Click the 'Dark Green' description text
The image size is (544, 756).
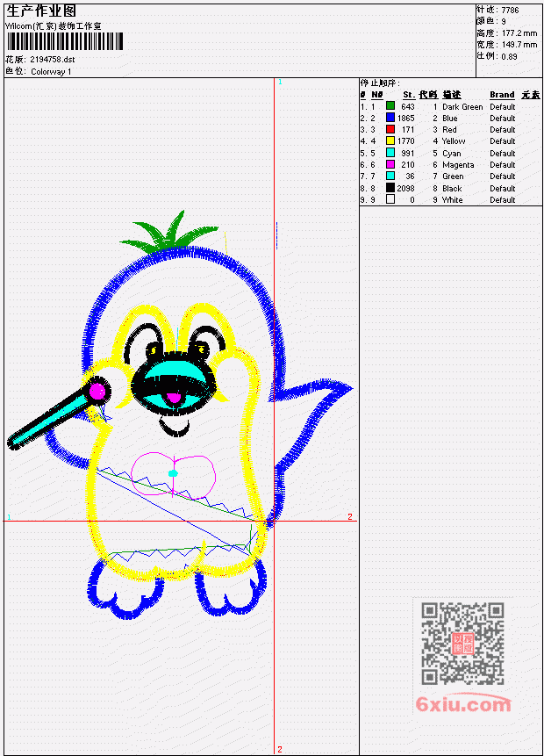pos(462,106)
